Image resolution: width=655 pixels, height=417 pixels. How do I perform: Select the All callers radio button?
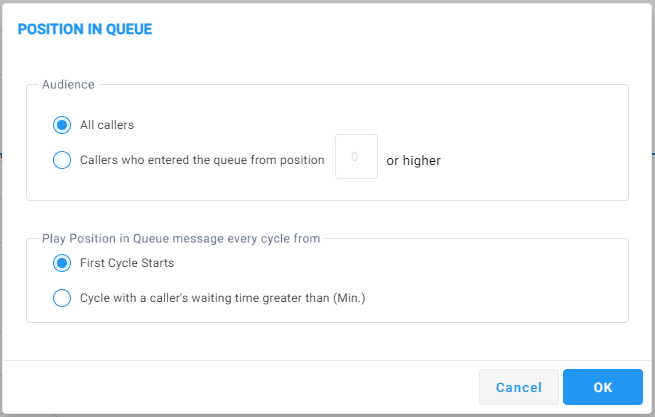tap(62, 125)
